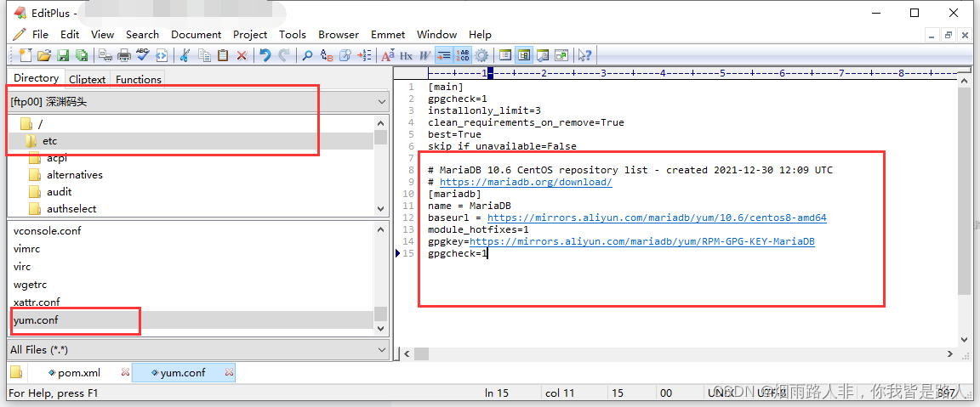
Task: Click the context help pointer icon
Action: tap(584, 55)
